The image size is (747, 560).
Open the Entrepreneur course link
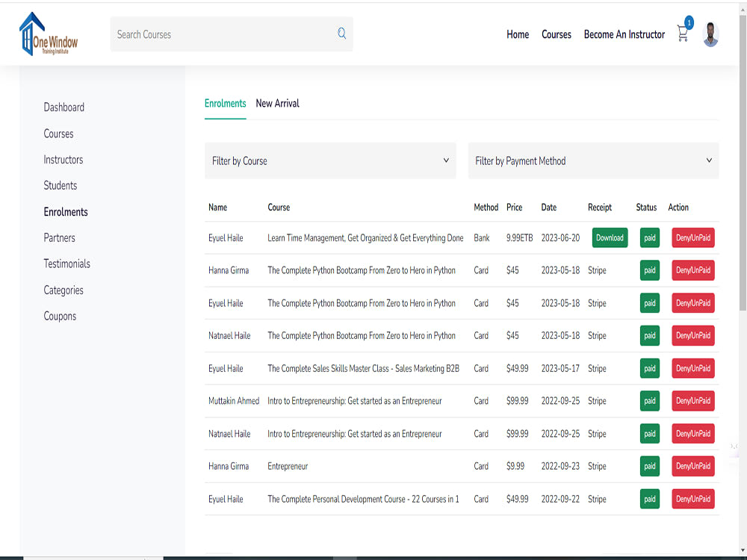pos(288,466)
